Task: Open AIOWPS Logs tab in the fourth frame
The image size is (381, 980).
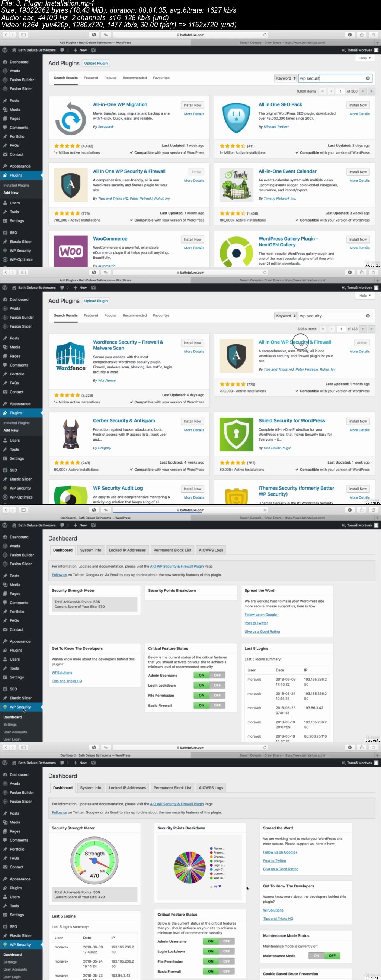Action: (211, 787)
